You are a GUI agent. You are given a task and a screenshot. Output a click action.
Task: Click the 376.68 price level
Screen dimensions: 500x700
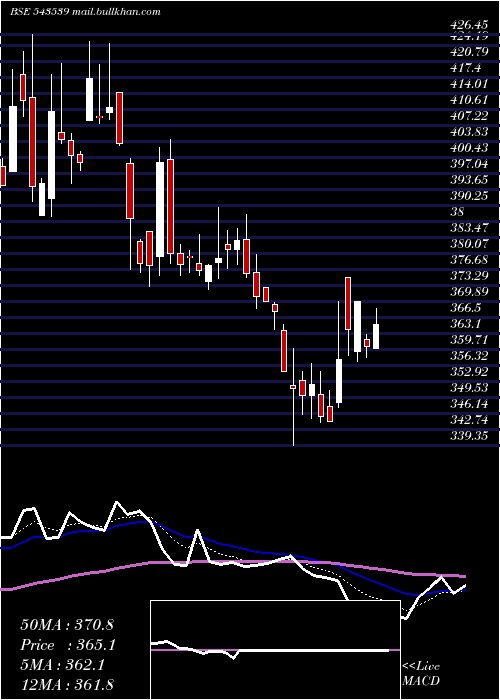(469, 260)
